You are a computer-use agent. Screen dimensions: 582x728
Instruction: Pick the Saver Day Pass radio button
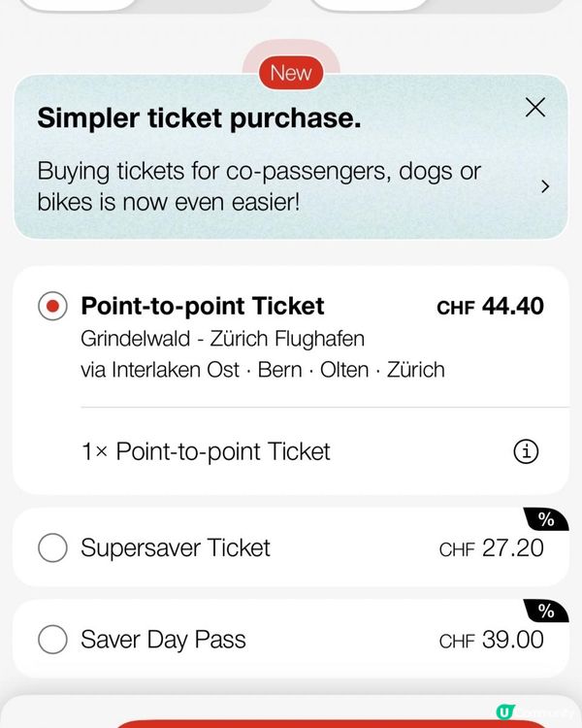52,640
